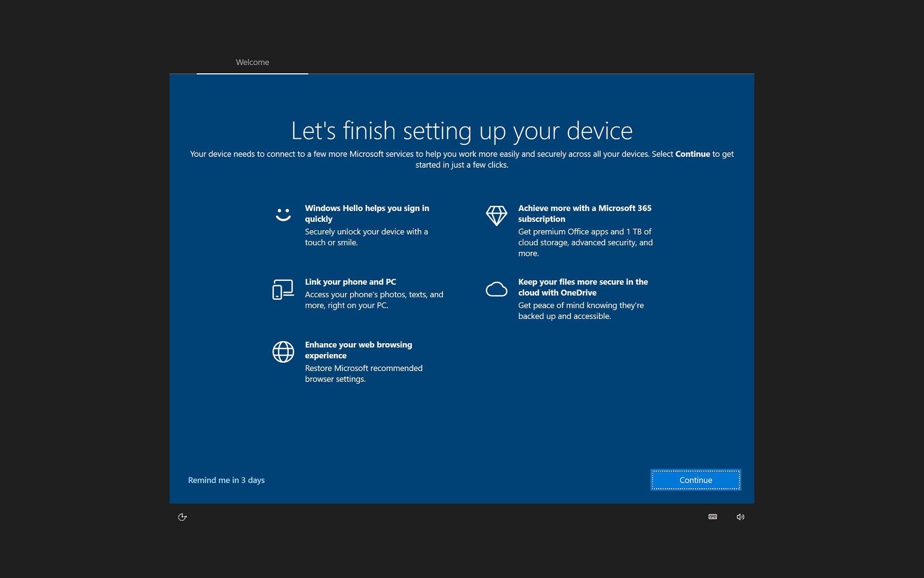
Task: Click the Microsoft 365 diamond icon
Action: 497,215
